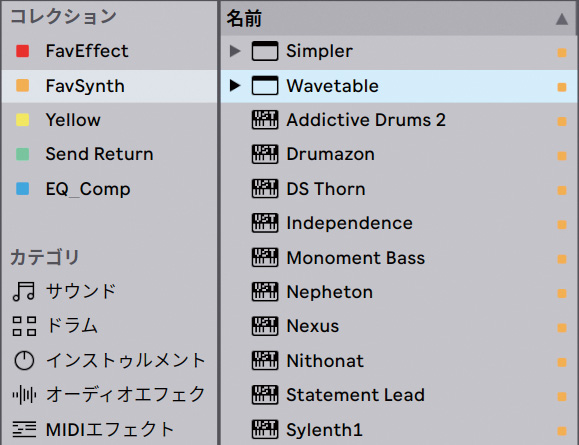Expand the Wavetable device triangle
Image resolution: width=579 pixels, height=445 pixels.
click(234, 85)
